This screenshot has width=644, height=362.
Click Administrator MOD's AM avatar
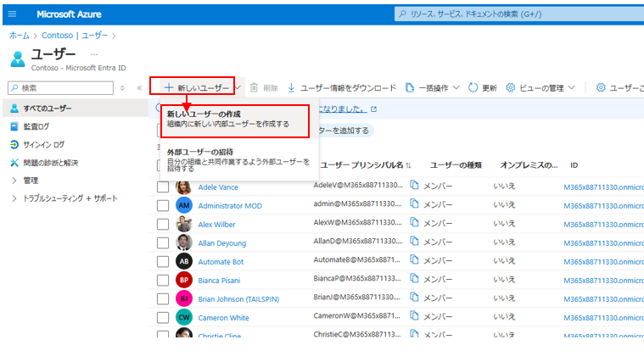pos(184,205)
